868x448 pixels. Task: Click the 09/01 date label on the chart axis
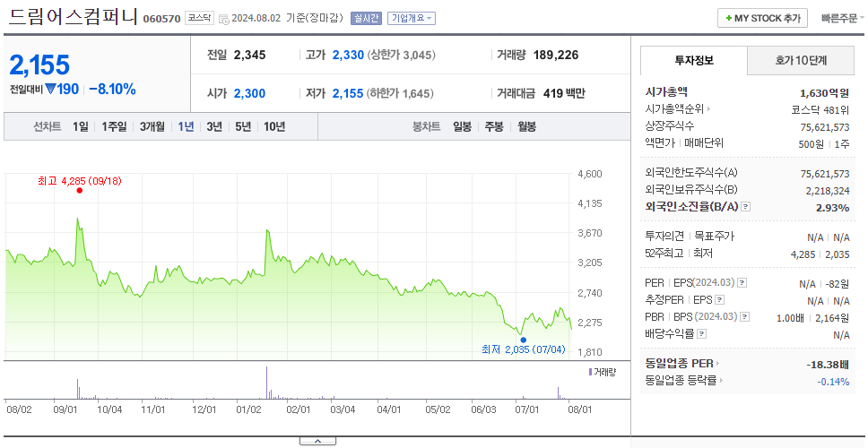click(x=65, y=409)
